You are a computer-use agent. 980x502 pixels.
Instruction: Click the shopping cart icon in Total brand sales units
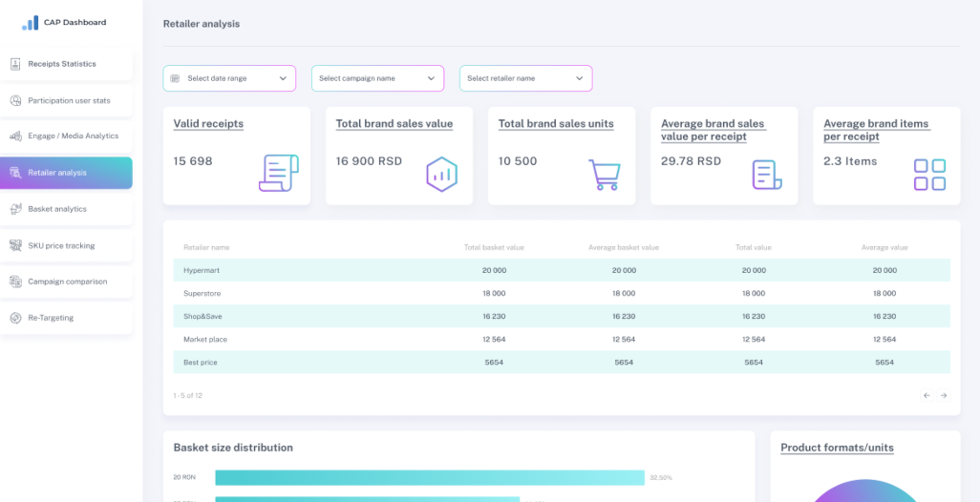point(604,174)
